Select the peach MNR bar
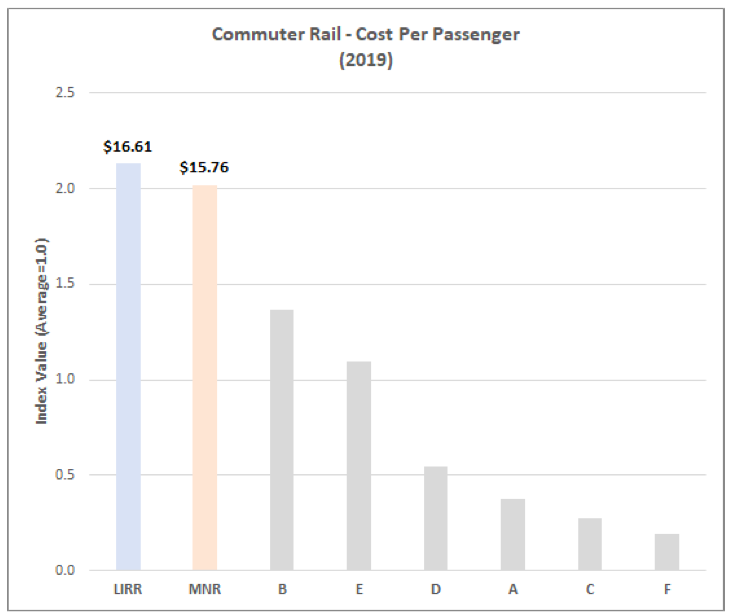The height and width of the screenshot is (615, 732). tap(205, 378)
